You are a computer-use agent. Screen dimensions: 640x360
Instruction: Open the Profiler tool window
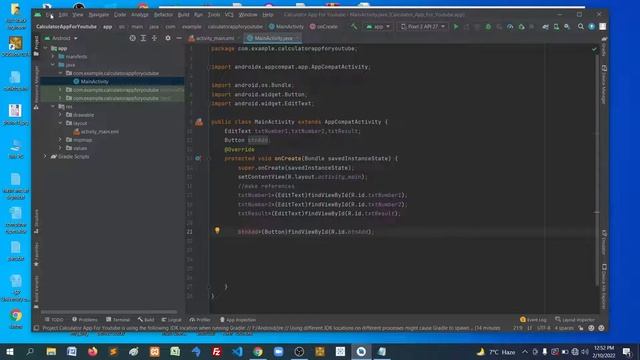click(x=200, y=320)
